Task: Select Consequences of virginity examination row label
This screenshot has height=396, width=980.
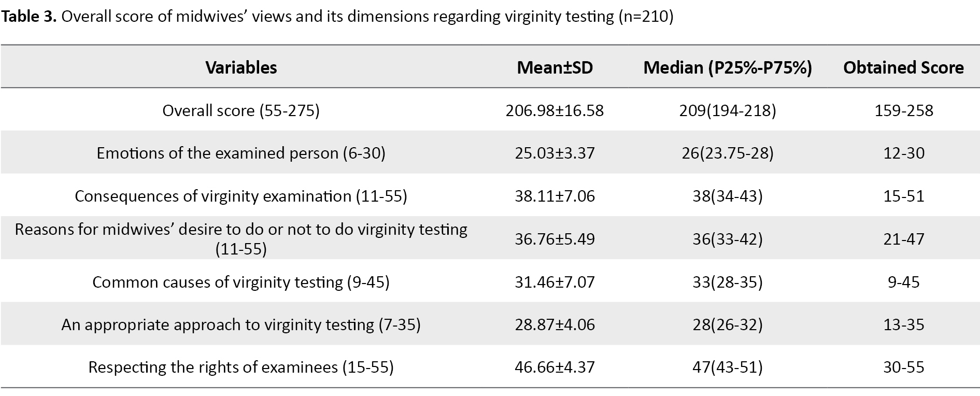Action: 241,196
